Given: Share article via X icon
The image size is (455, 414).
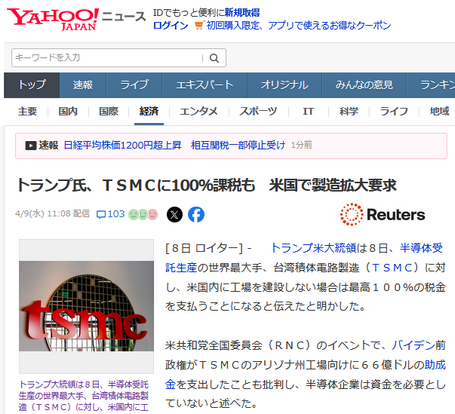Looking at the screenshot, I should point(175,214).
